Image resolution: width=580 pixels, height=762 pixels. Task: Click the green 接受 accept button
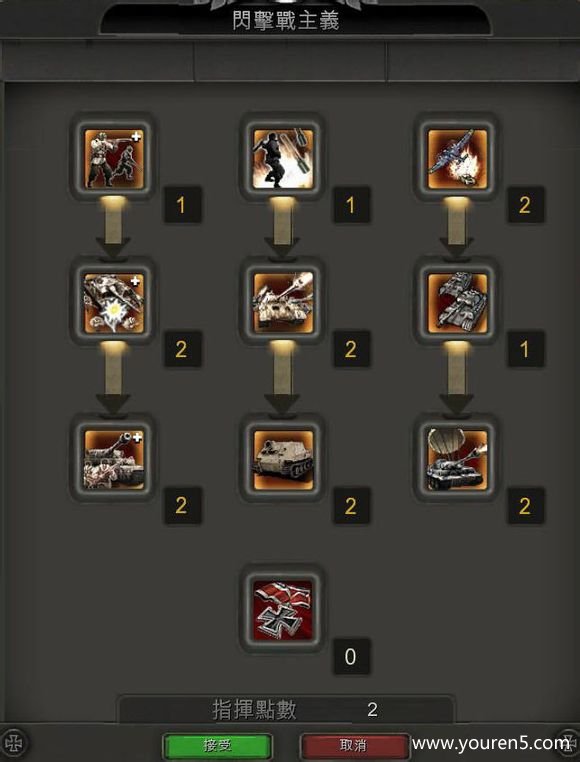tap(217, 746)
